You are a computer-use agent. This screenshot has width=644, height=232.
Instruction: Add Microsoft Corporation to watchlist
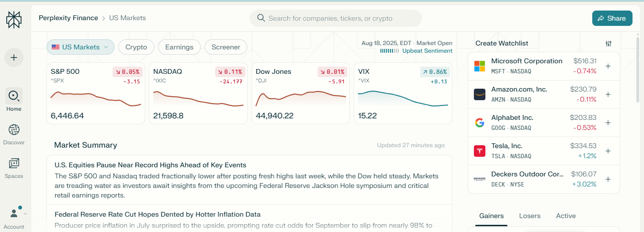pos(608,66)
